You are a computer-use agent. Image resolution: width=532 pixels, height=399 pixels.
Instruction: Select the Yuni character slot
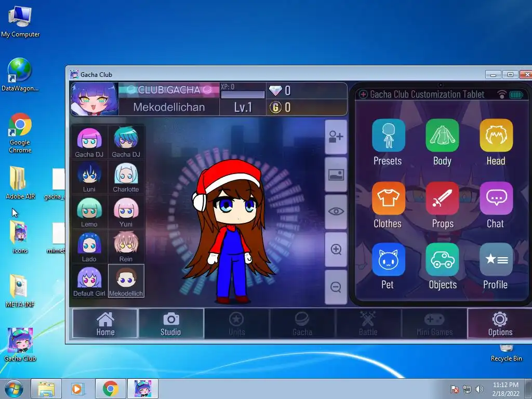pos(126,212)
